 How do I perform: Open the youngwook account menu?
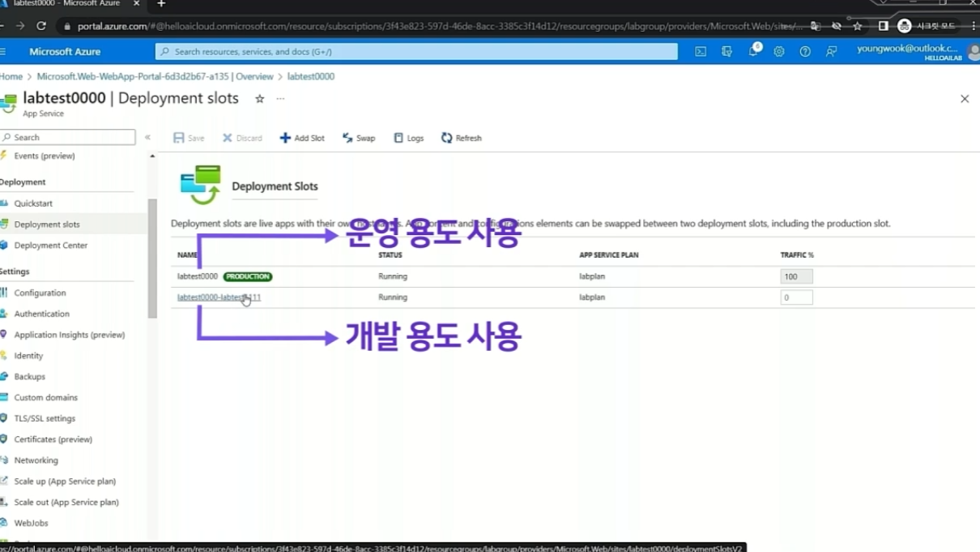coord(917,51)
